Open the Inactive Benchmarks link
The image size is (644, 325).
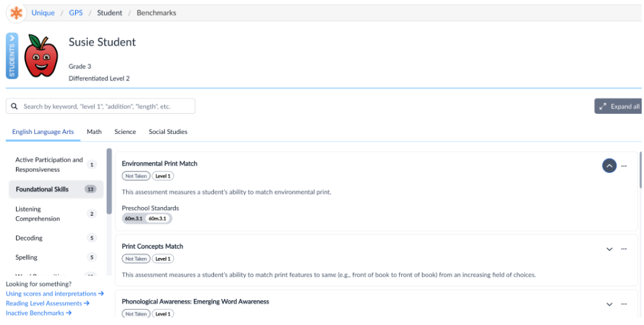click(x=38, y=313)
